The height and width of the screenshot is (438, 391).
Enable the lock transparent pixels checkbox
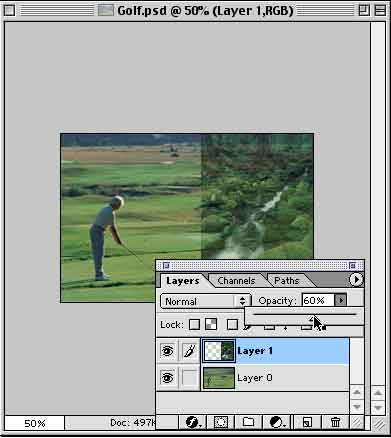194,324
